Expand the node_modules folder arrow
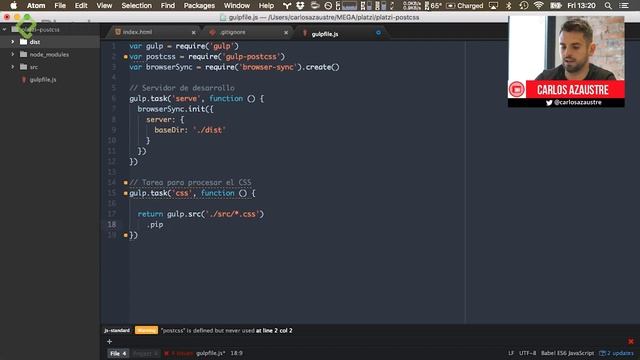Screen dimensions: 640x360 click(x=12, y=54)
